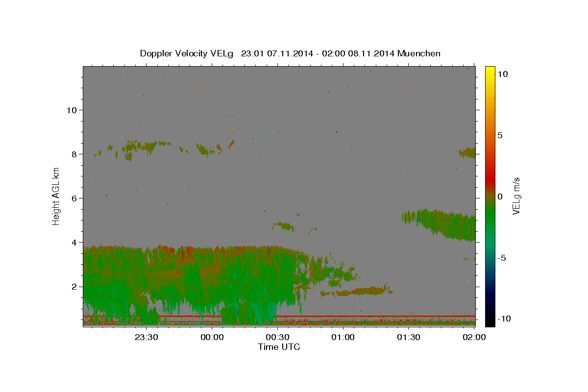Select the 01:00 time tick label
The height and width of the screenshot is (392, 588).
[343, 337]
